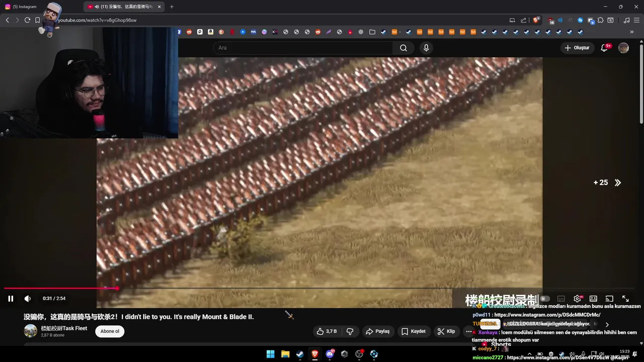Open a new browser tab

[x=172, y=7]
